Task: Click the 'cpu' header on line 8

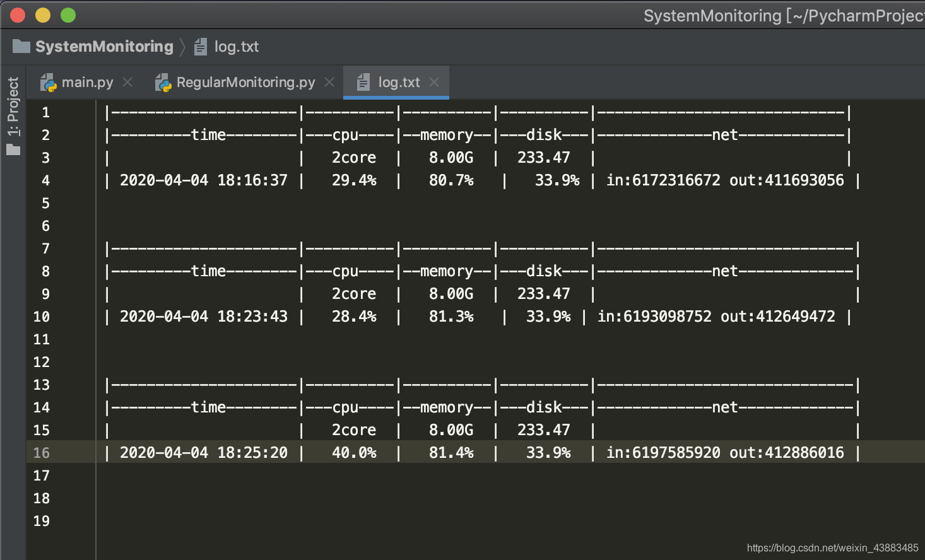Action: click(x=345, y=271)
